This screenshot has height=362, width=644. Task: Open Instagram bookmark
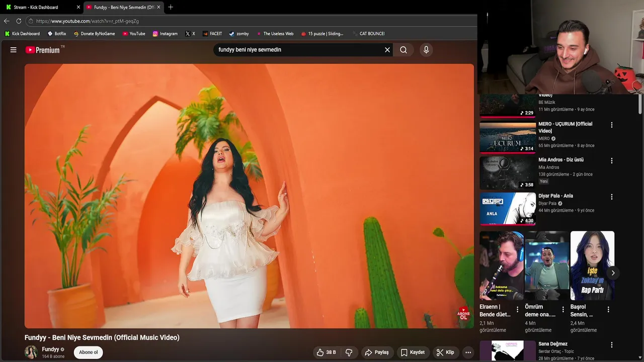pos(165,34)
